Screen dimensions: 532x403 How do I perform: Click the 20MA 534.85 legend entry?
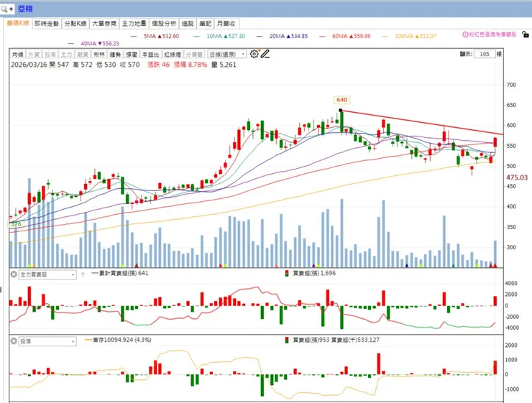283,36
